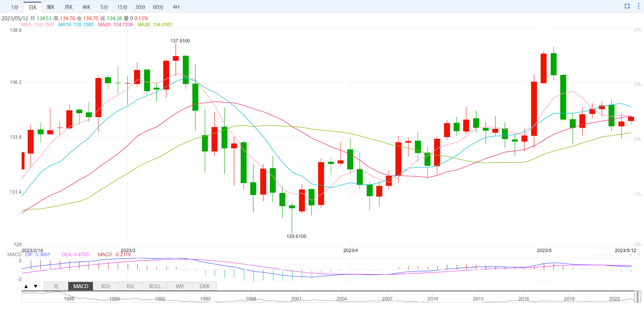Click the 129.6100 low price label
The image size is (644, 314).
coord(296,236)
